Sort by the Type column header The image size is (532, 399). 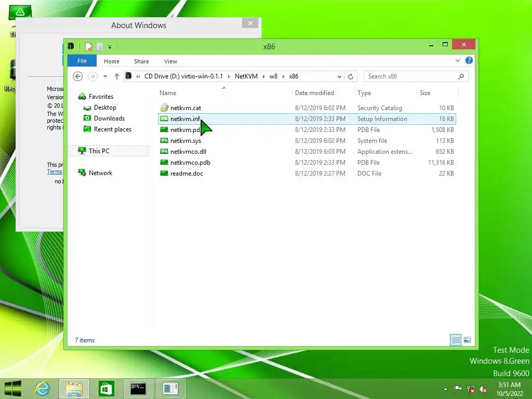364,93
